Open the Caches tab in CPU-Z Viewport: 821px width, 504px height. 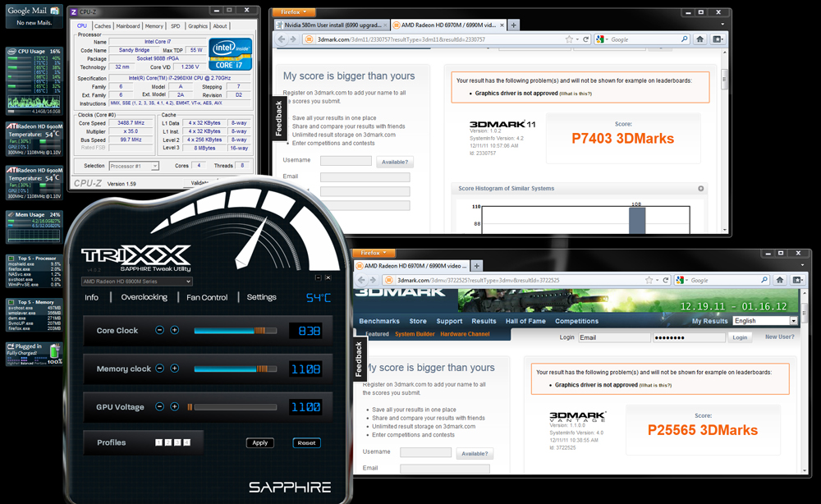tap(103, 25)
